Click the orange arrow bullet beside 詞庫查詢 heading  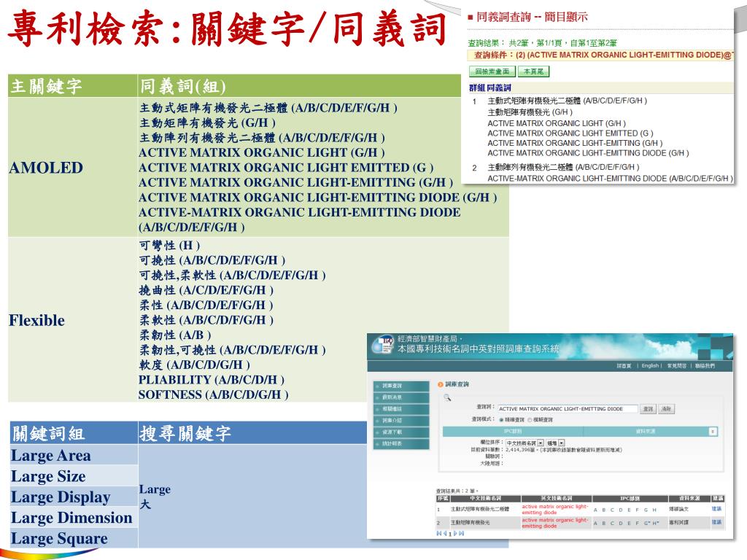click(440, 384)
